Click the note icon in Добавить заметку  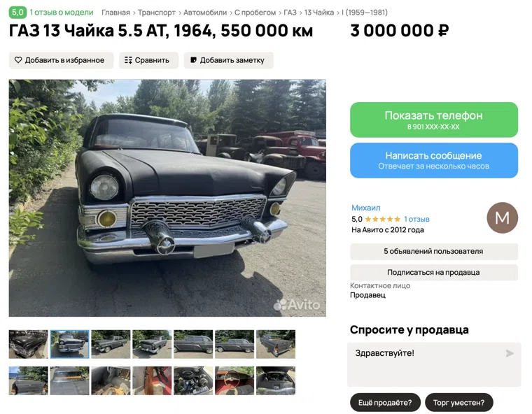coord(193,60)
